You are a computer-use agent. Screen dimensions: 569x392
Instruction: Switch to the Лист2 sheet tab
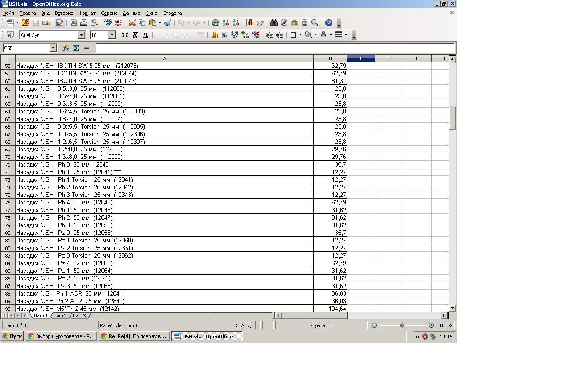pyautogui.click(x=59, y=316)
